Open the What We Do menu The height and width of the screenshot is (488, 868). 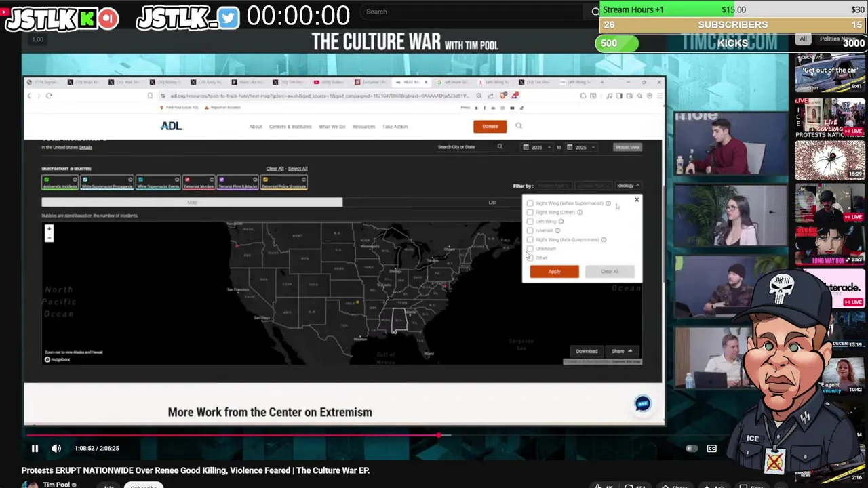click(x=332, y=127)
